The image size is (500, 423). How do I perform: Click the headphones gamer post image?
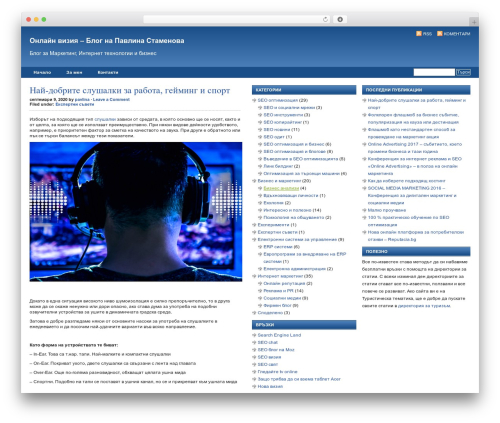(x=136, y=212)
